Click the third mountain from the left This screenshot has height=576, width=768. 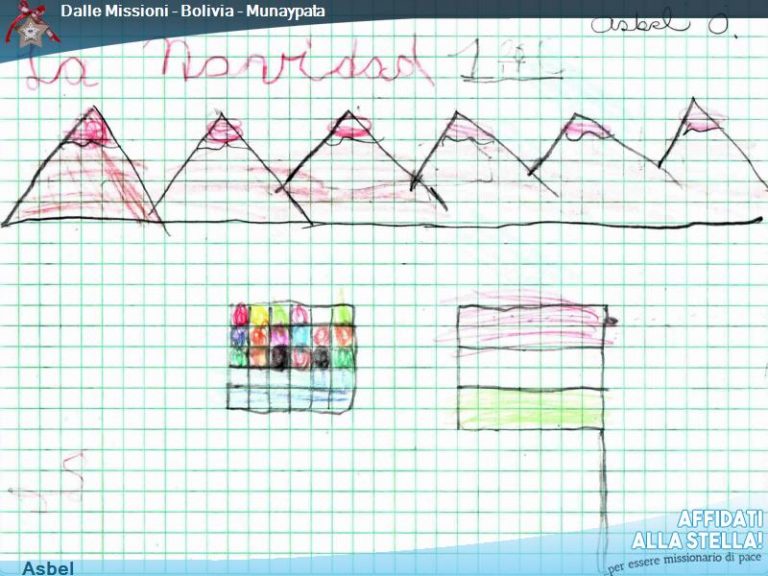click(x=355, y=165)
